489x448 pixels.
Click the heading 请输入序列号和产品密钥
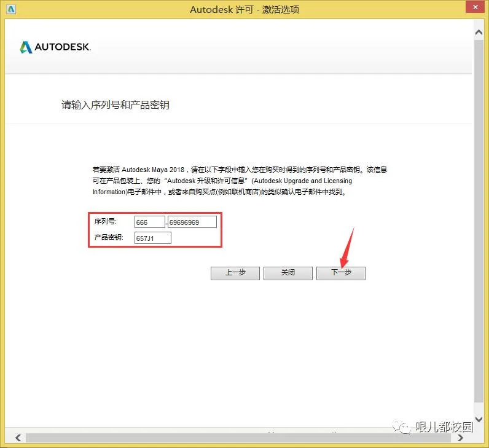click(115, 105)
